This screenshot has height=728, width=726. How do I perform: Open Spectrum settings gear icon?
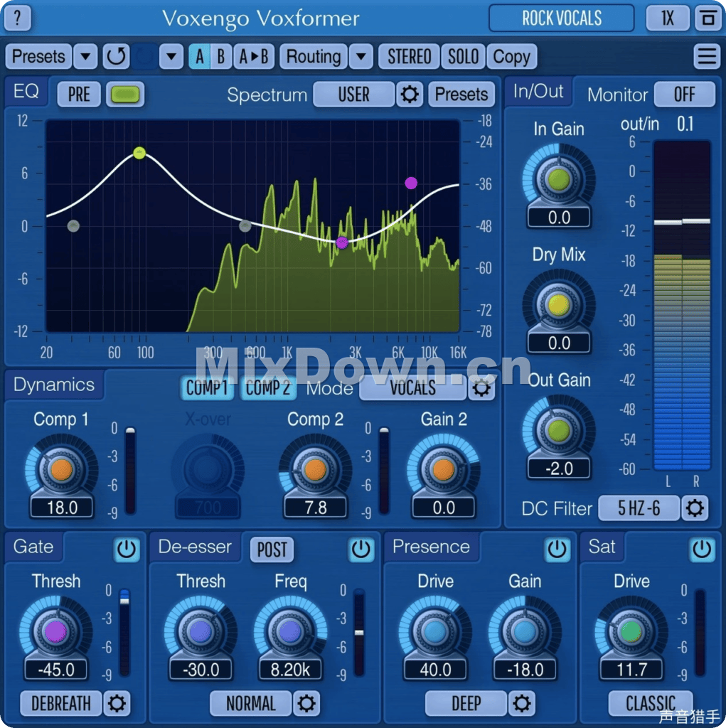point(410,95)
